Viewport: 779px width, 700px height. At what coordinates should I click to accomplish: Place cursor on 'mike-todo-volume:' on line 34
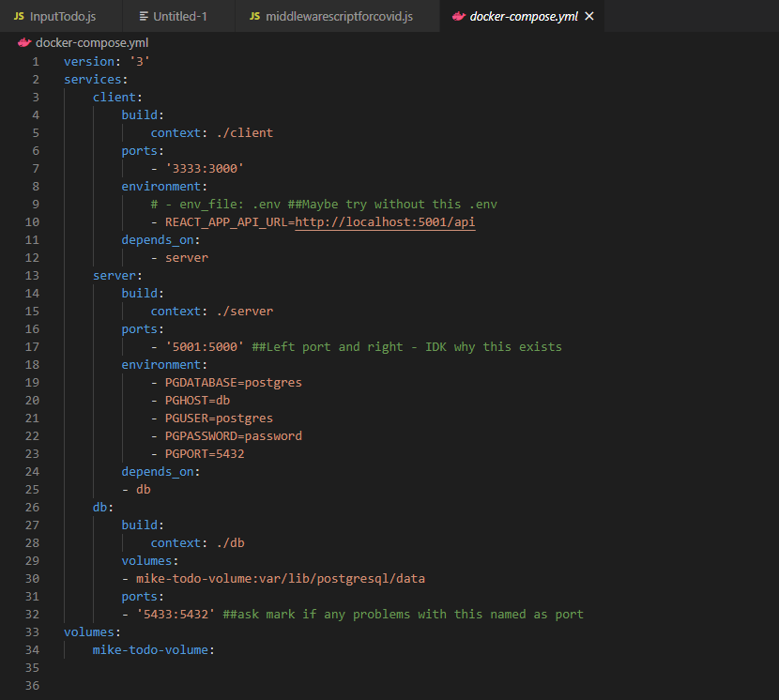click(153, 650)
